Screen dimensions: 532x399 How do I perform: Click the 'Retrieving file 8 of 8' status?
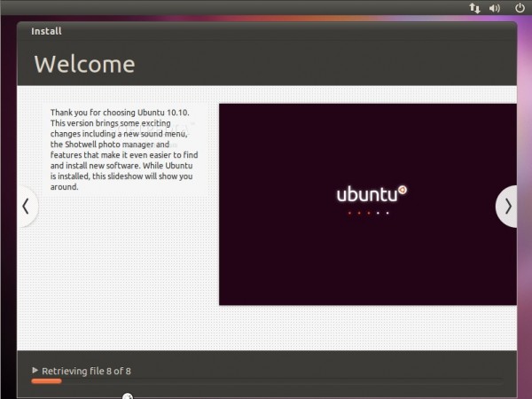click(86, 371)
